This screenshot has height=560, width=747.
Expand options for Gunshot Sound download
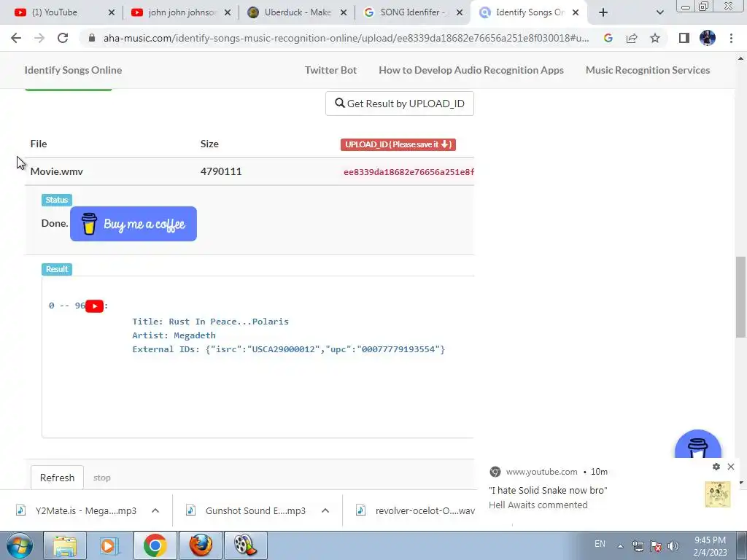[x=325, y=510]
